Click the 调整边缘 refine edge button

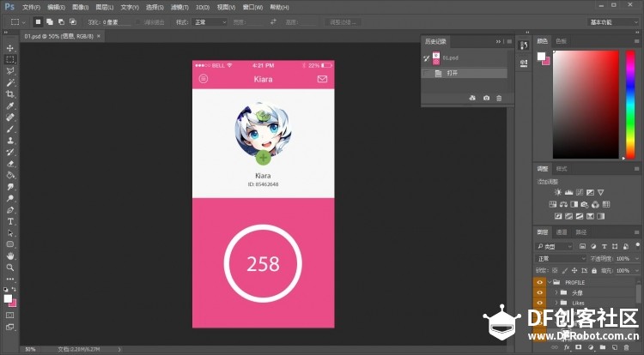[343, 22]
